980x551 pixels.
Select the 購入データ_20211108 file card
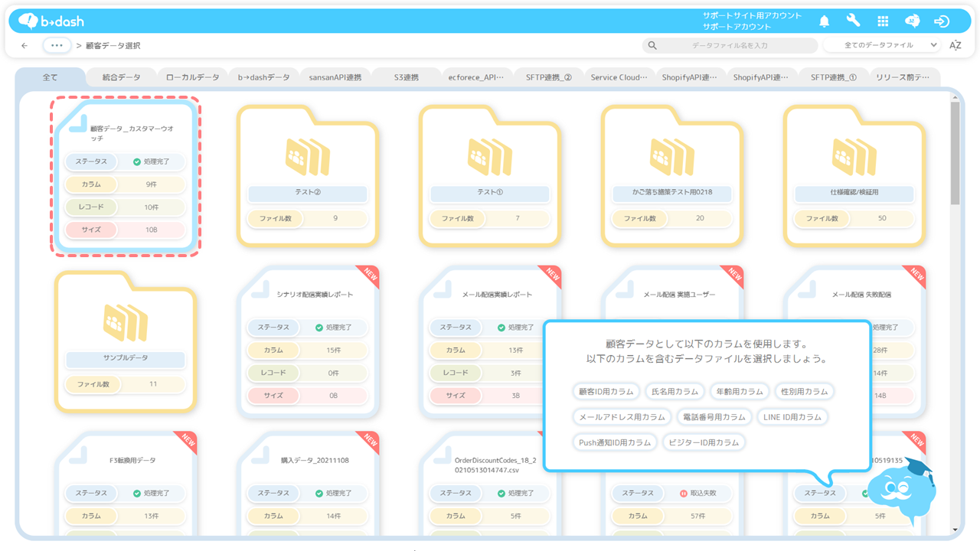click(308, 484)
